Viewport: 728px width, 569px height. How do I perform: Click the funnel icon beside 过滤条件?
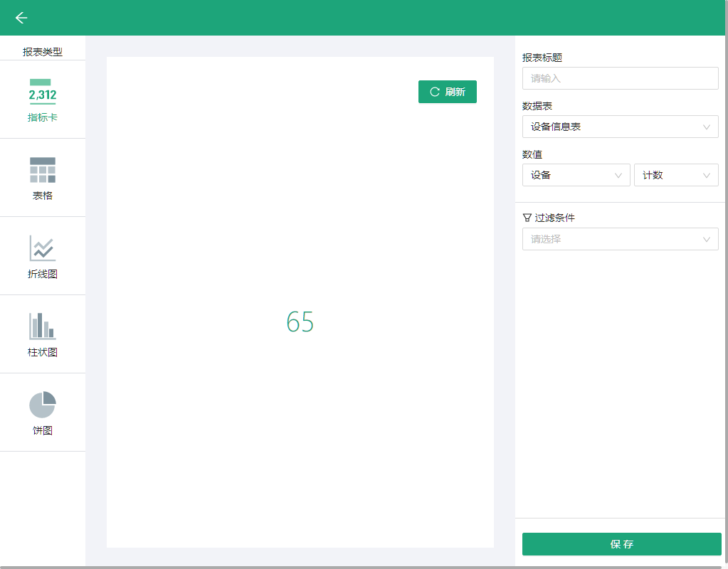tap(527, 218)
